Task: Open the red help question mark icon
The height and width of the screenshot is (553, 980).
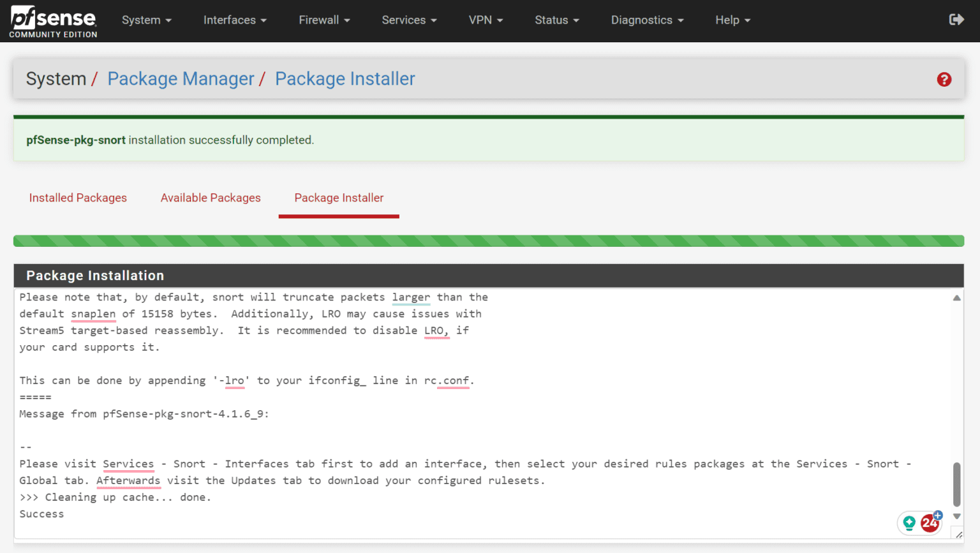Action: (x=944, y=79)
